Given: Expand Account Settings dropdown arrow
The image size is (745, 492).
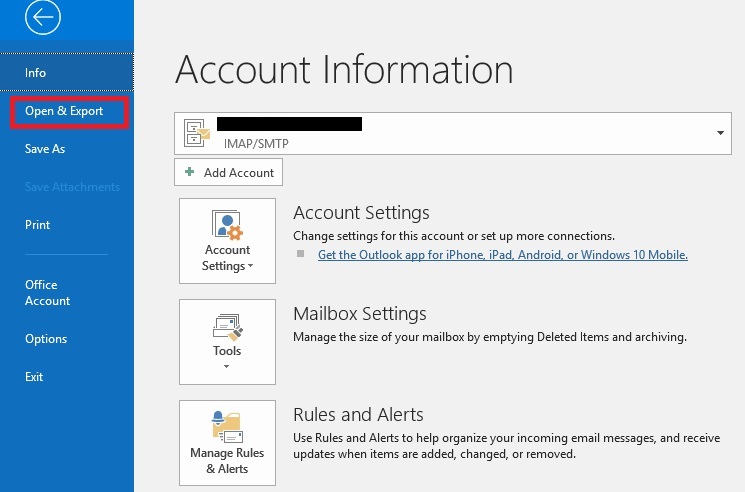Looking at the screenshot, I should tap(250, 266).
